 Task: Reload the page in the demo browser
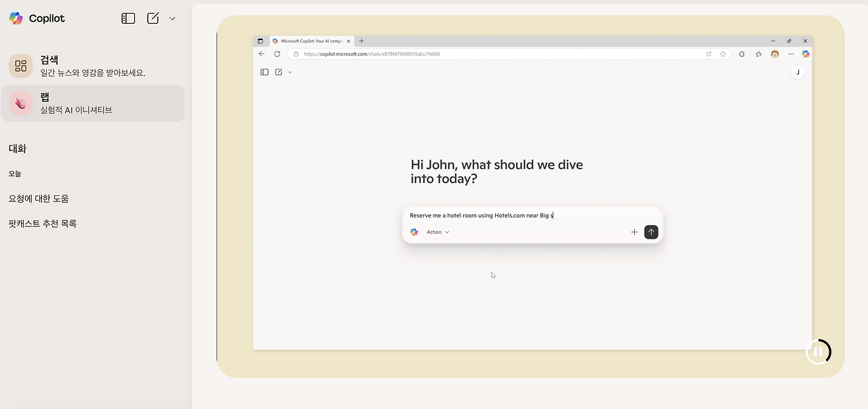click(x=277, y=54)
